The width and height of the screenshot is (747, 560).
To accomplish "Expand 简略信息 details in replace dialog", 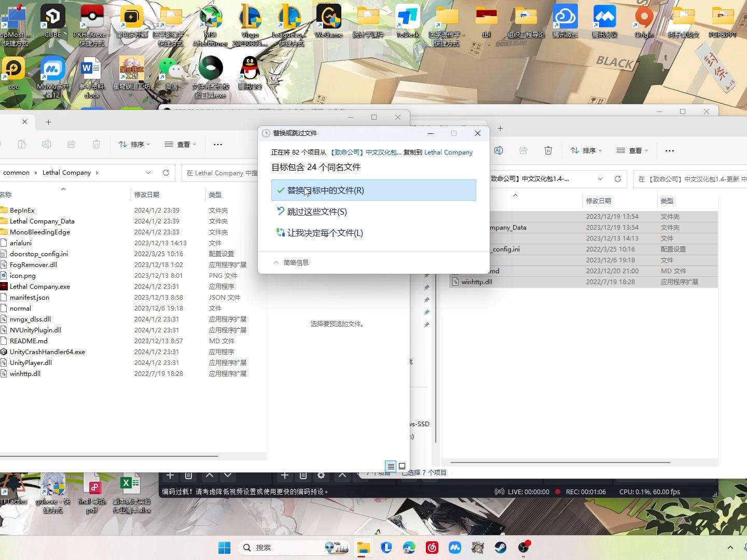I will tap(291, 262).
